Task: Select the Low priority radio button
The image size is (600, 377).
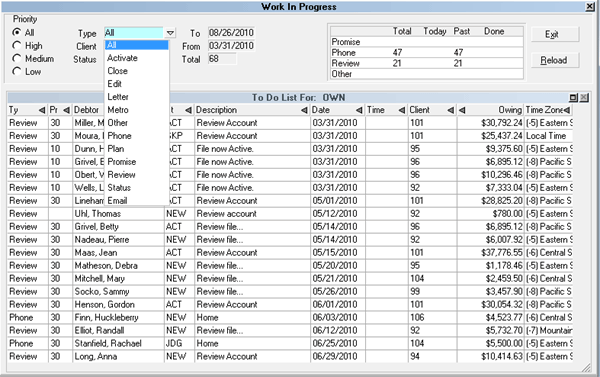Action: point(16,72)
